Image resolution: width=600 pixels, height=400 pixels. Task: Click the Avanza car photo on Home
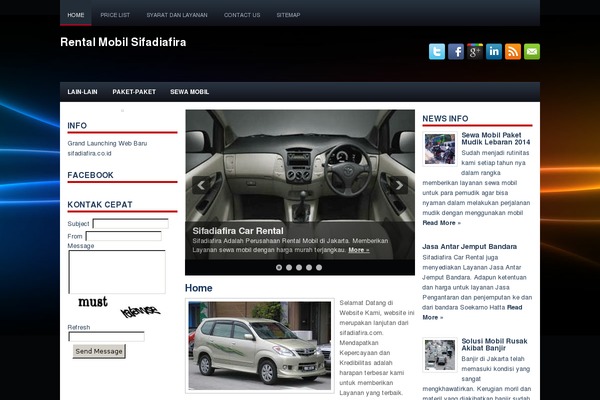point(259,346)
